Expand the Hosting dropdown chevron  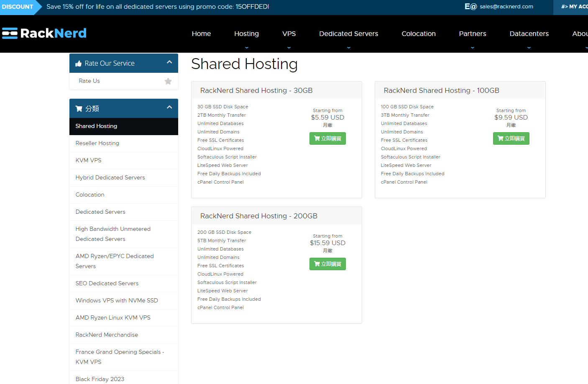point(246,48)
